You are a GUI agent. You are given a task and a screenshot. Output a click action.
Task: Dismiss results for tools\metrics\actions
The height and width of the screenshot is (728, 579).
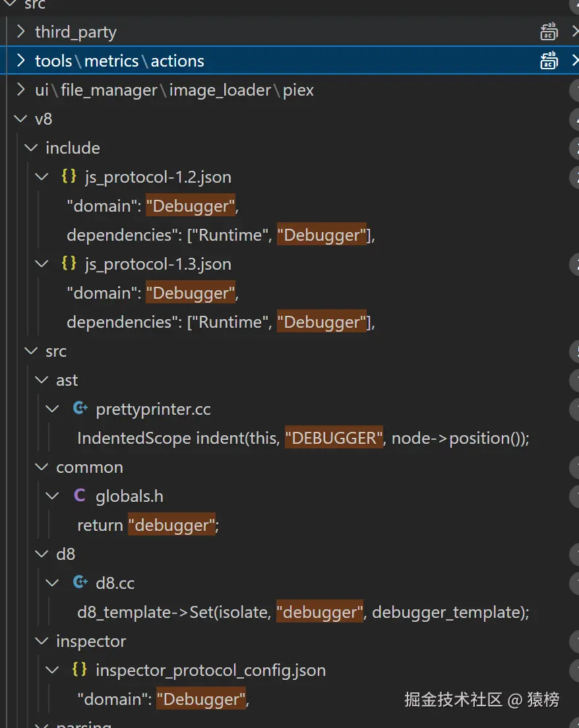click(x=575, y=60)
